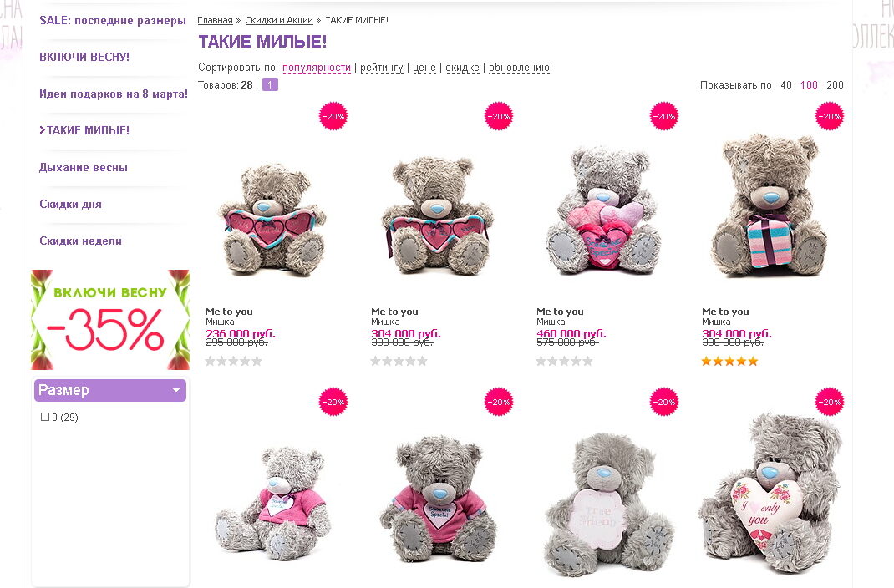Click the -20% badge on first bear
The width and height of the screenshot is (894, 588).
tap(333, 116)
